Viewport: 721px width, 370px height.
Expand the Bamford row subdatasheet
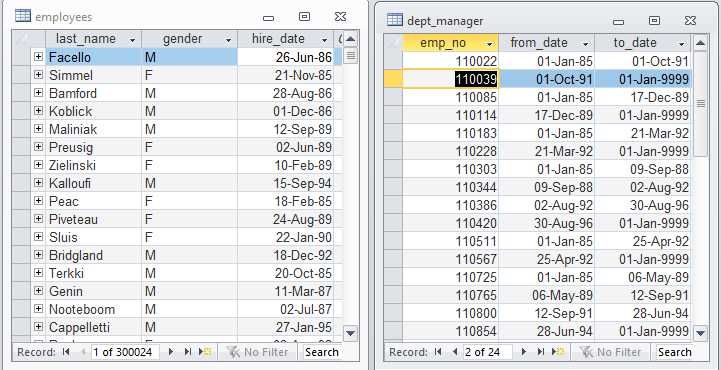coord(38,93)
